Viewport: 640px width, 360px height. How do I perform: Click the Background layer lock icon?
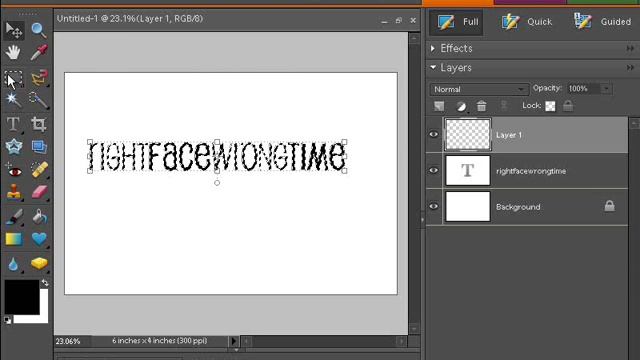[x=609, y=206]
